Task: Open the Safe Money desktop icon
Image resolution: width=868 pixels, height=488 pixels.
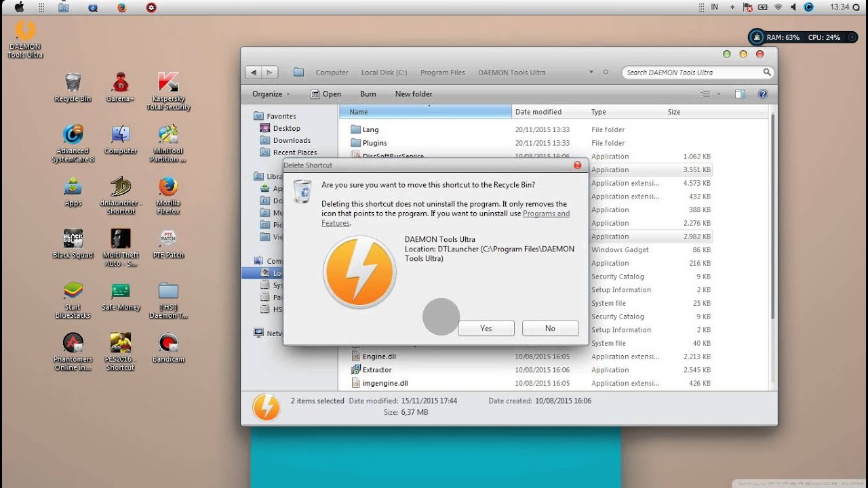Action: pos(120,296)
